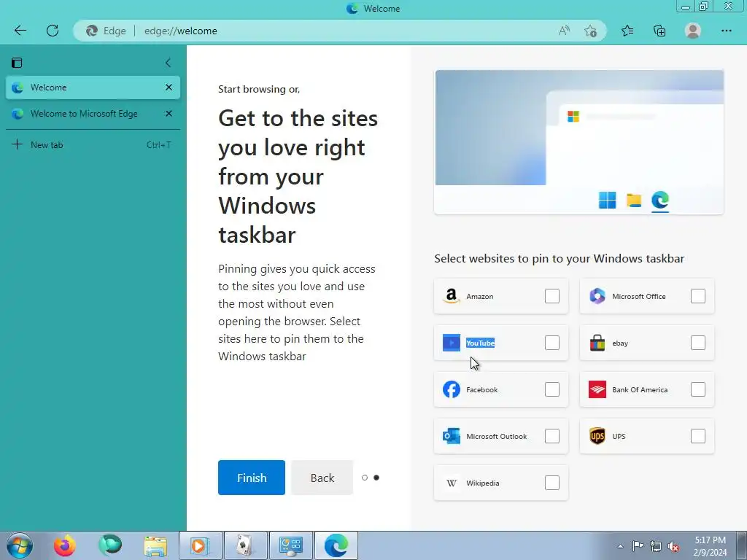Open the user profile avatar
The width and height of the screenshot is (747, 560).
(x=693, y=31)
